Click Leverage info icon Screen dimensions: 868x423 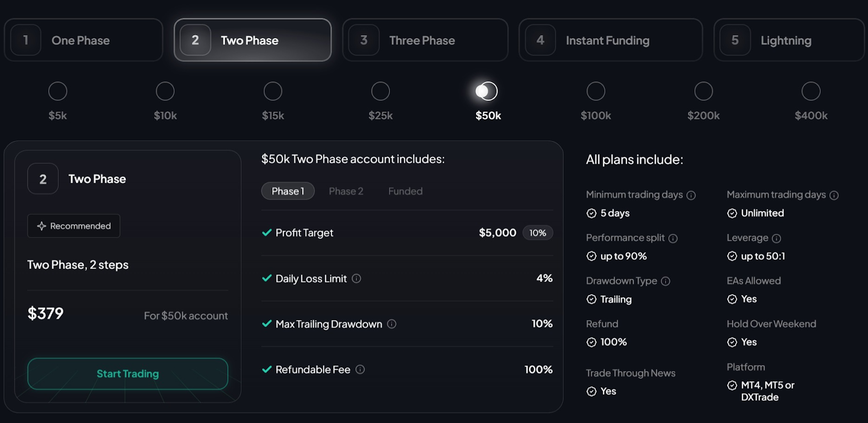(x=776, y=239)
